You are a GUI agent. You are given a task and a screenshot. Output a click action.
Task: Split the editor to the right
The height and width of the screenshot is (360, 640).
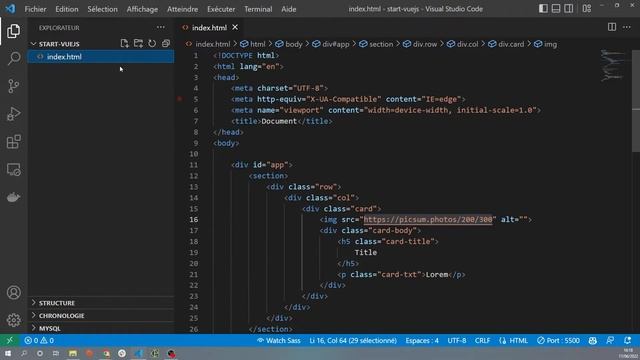pyautogui.click(x=612, y=27)
